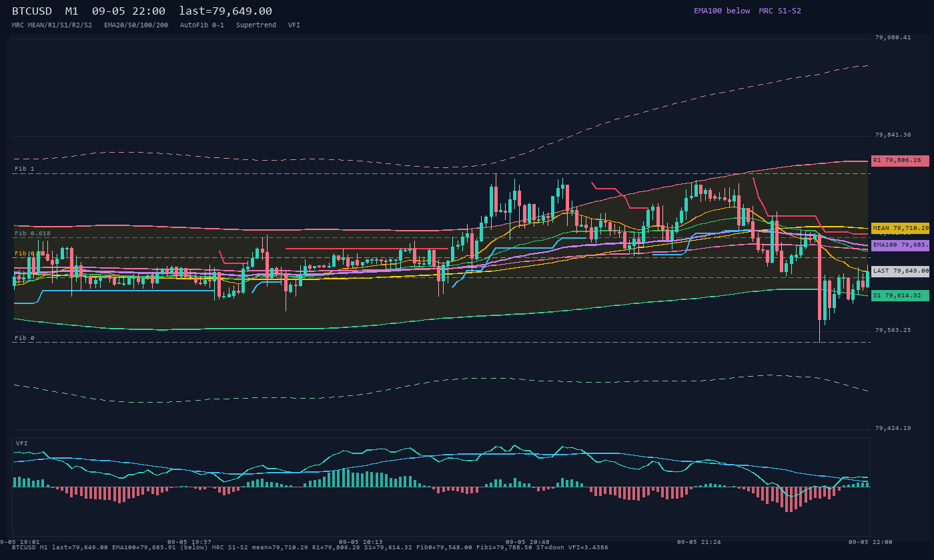Select the 09-05 22:00 timestamp in the title
This screenshot has height=560, width=934.
129,11
